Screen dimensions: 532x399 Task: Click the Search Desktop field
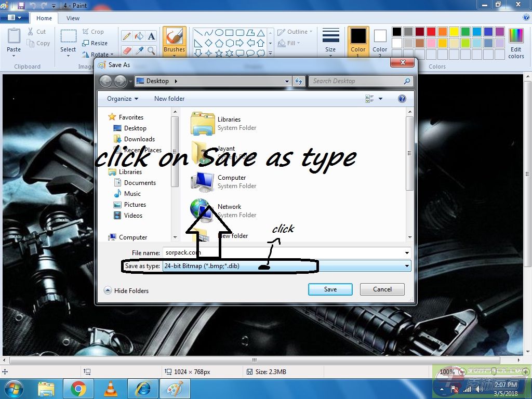[x=356, y=81]
